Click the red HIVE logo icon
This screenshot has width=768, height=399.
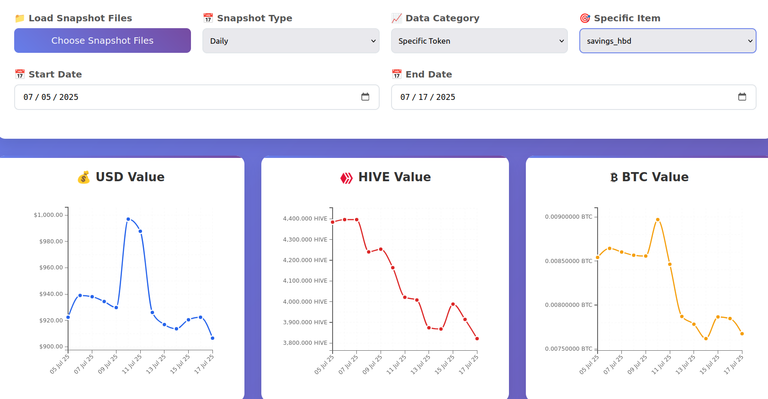click(346, 178)
